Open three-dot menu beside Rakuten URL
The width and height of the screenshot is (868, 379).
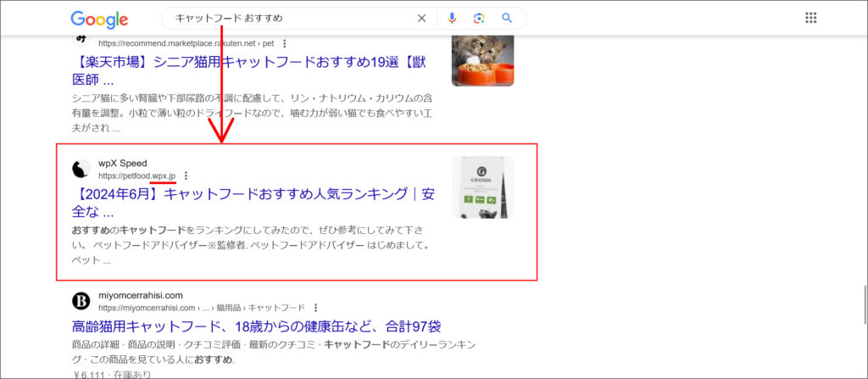(284, 43)
